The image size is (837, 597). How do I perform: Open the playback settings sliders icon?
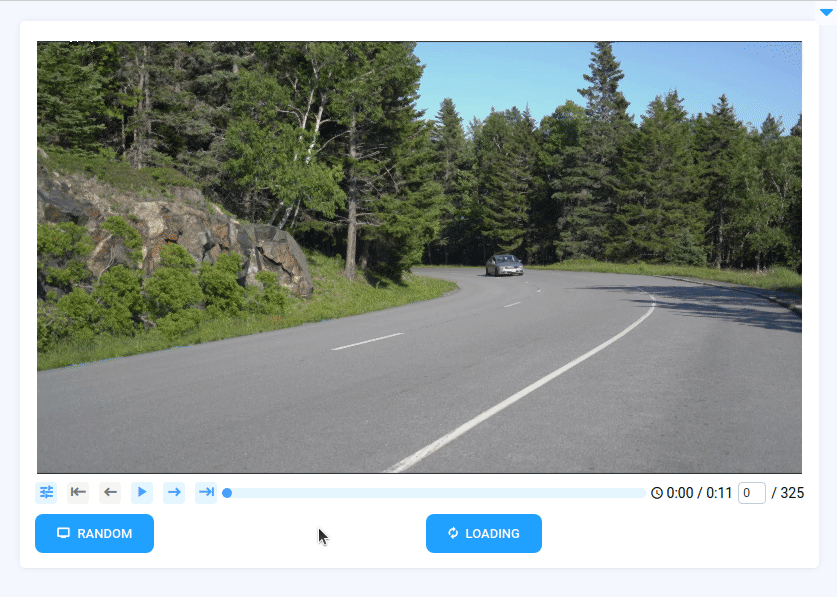coord(46,492)
